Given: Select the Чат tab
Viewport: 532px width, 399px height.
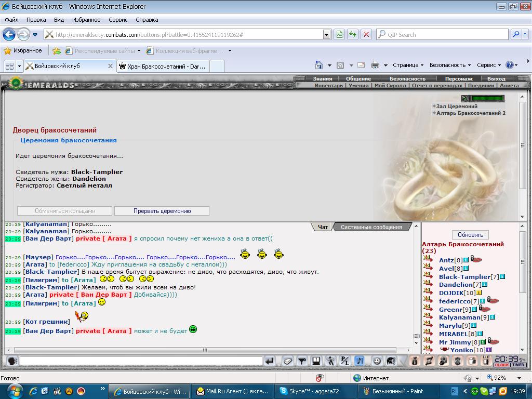Looking at the screenshot, I should (x=323, y=227).
